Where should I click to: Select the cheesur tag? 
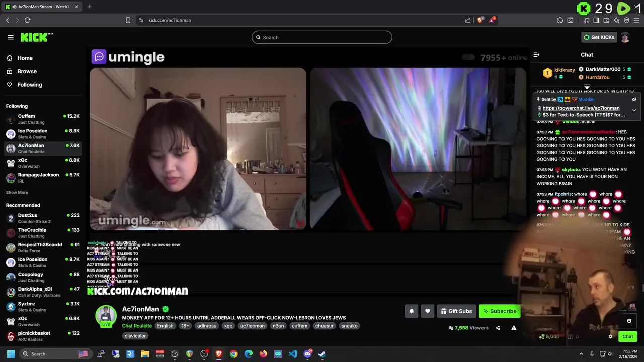[324, 326]
